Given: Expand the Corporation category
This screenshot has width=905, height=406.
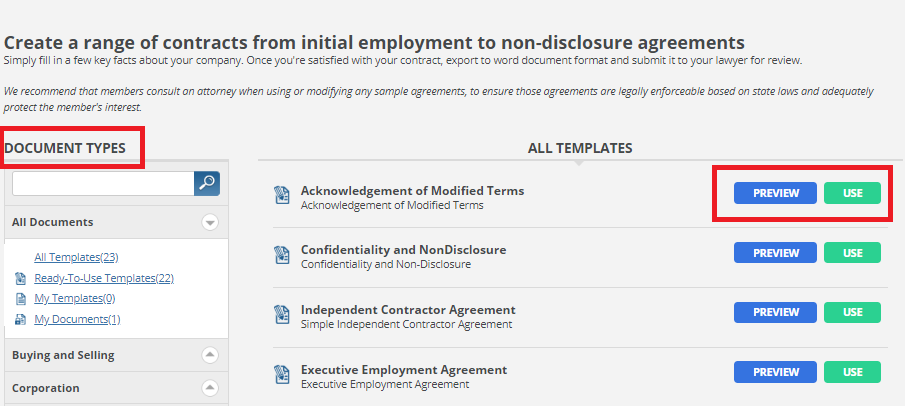Looking at the screenshot, I should (210, 388).
